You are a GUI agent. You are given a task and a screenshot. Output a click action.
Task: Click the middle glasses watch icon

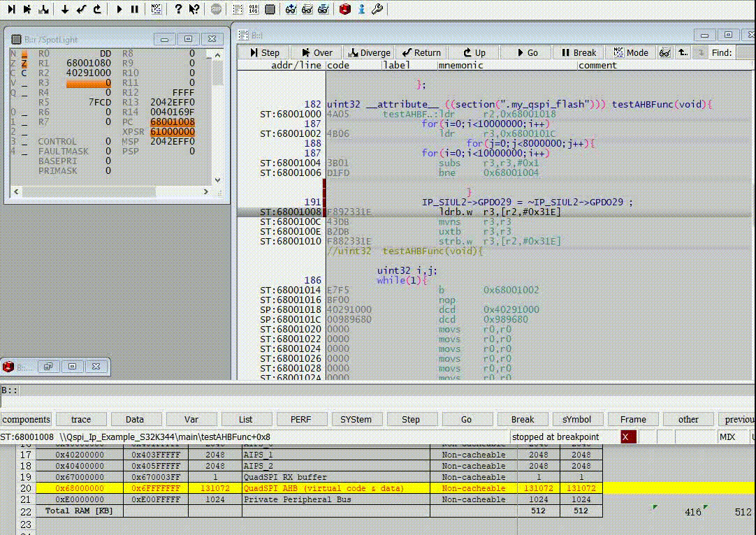coord(307,8)
